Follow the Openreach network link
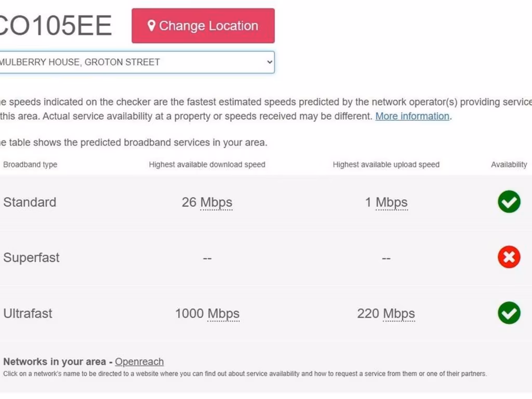The width and height of the screenshot is (532, 399). tap(139, 362)
